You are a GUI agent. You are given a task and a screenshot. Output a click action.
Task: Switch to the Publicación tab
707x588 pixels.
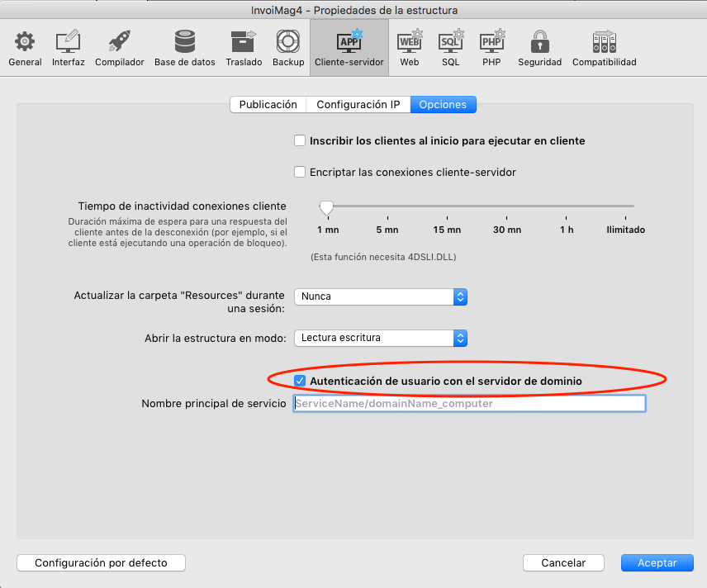click(x=268, y=105)
